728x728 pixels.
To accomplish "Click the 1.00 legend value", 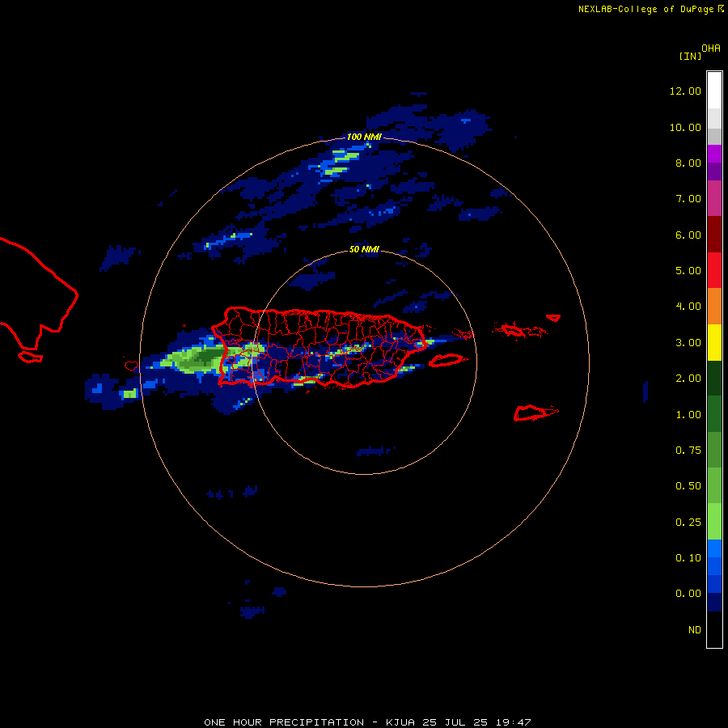I will click(x=688, y=415).
